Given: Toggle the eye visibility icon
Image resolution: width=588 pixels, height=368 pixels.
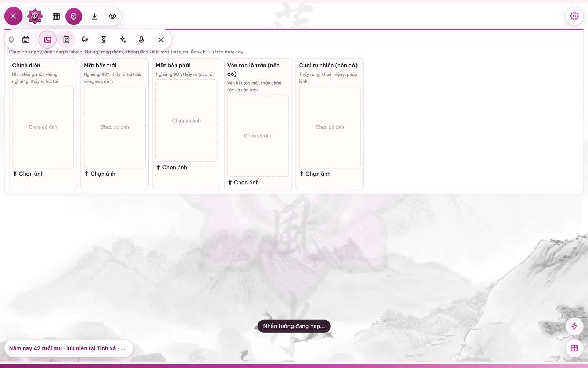Looking at the screenshot, I should click(x=112, y=16).
